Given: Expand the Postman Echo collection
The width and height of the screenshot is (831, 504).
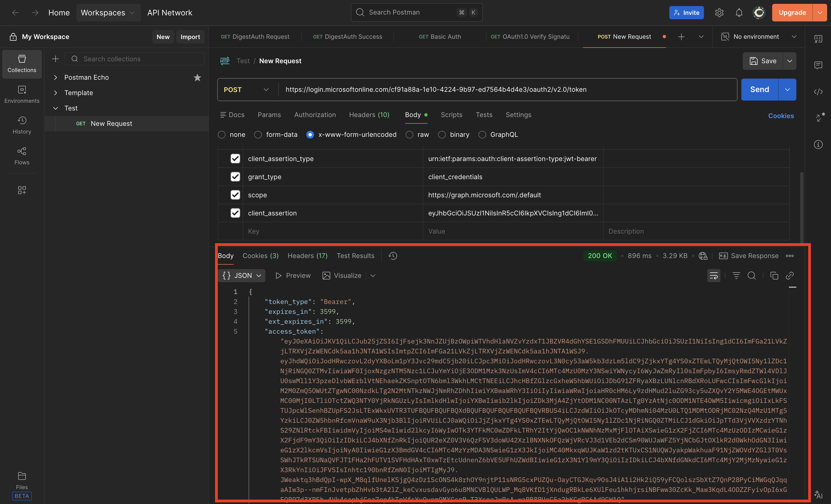Looking at the screenshot, I should click(55, 77).
